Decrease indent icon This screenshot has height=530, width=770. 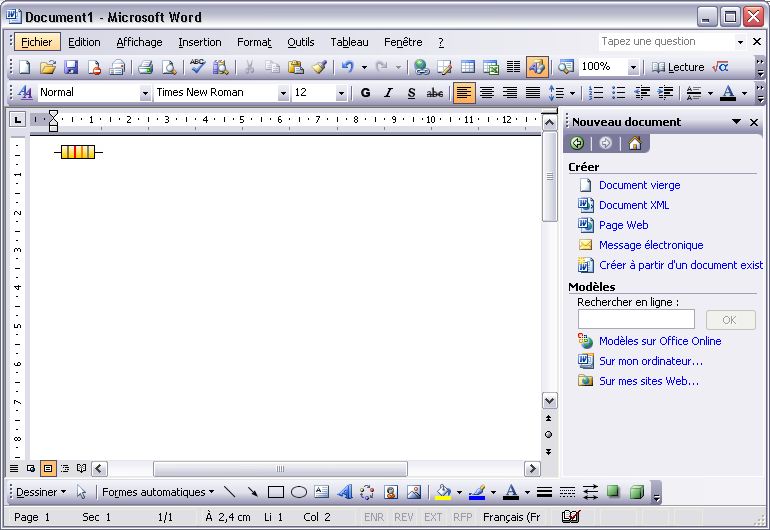coord(642,92)
